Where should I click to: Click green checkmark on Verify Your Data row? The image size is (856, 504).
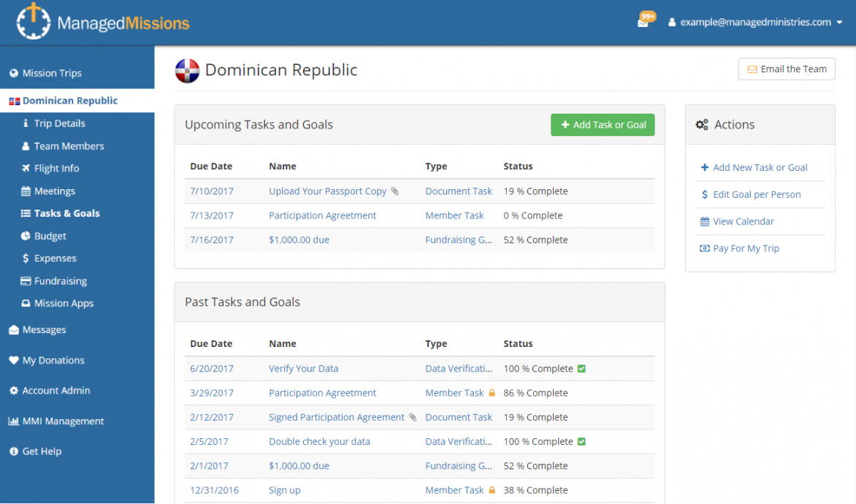(x=581, y=369)
